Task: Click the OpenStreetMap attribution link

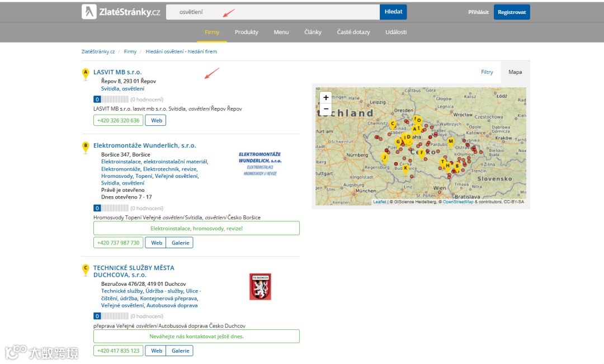Action: coord(458,202)
